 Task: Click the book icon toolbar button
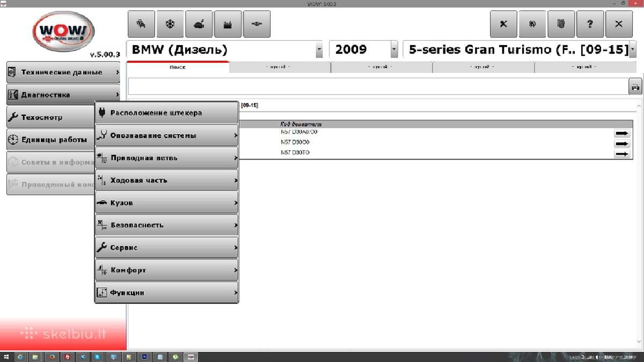pos(561,24)
